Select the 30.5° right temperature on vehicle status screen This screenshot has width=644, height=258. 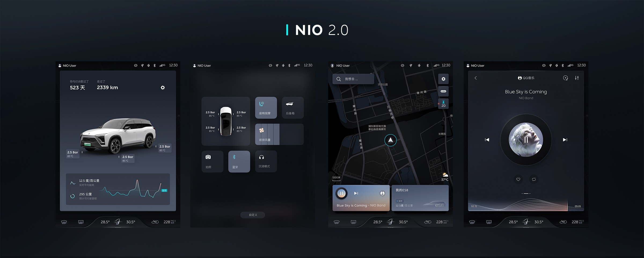[x=131, y=222]
